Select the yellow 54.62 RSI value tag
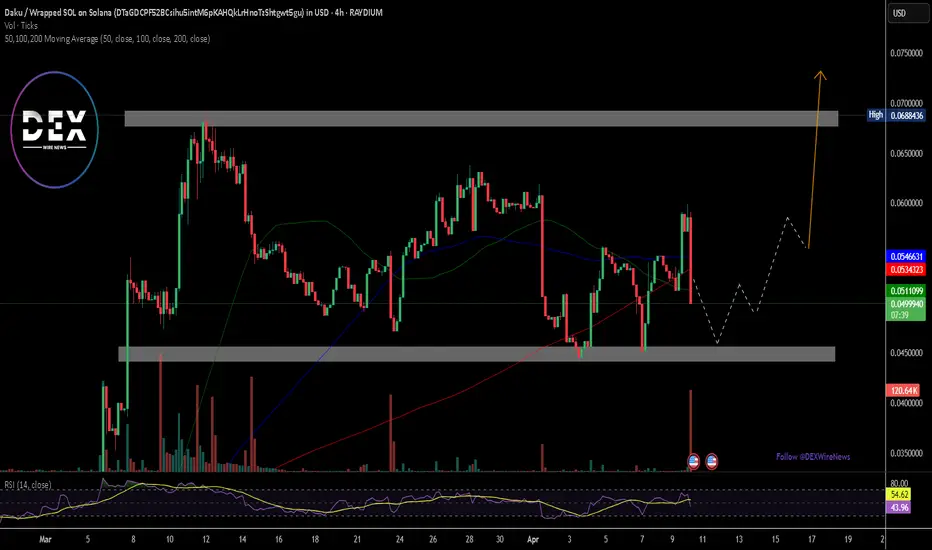Viewport: 932px width, 550px height. click(x=898, y=495)
